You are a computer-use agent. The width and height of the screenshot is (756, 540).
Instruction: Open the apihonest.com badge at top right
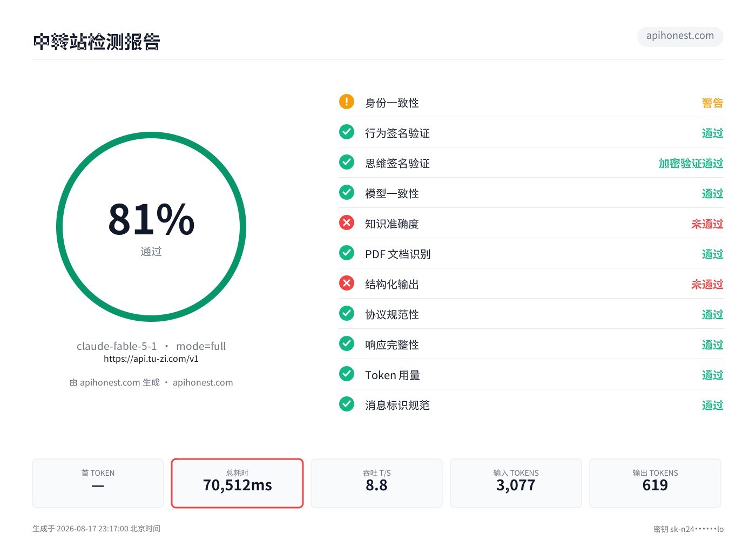click(x=680, y=36)
